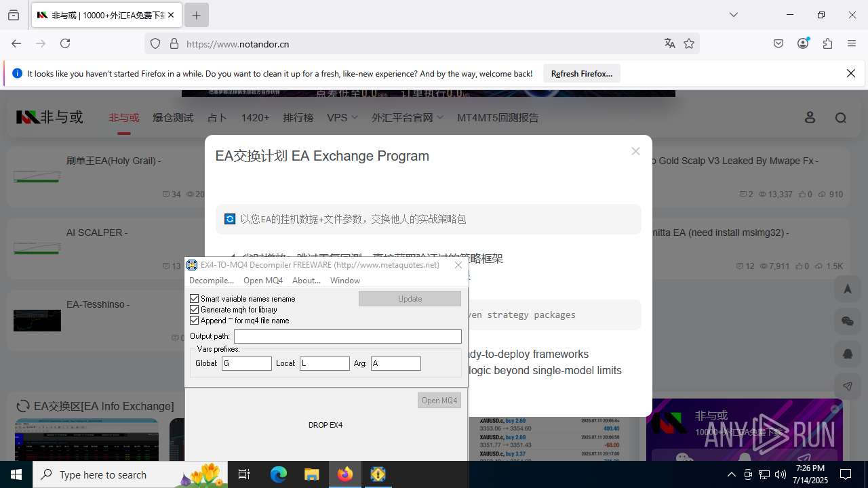This screenshot has width=868, height=488.
Task: Go back to previous page
Action: click(x=16, y=43)
